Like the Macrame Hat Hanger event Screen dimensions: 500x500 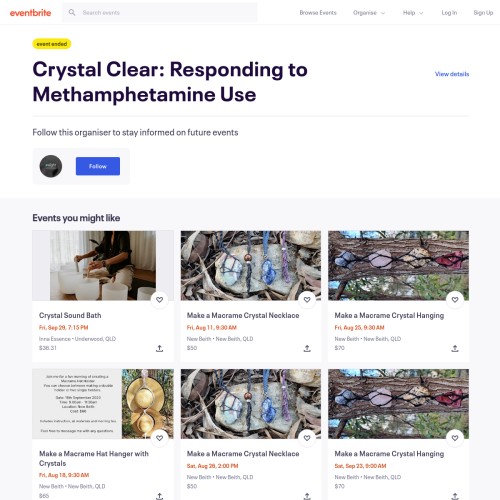pyautogui.click(x=160, y=438)
